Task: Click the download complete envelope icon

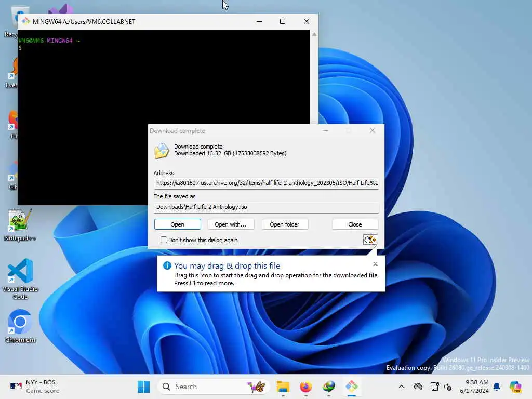Action: (162, 151)
